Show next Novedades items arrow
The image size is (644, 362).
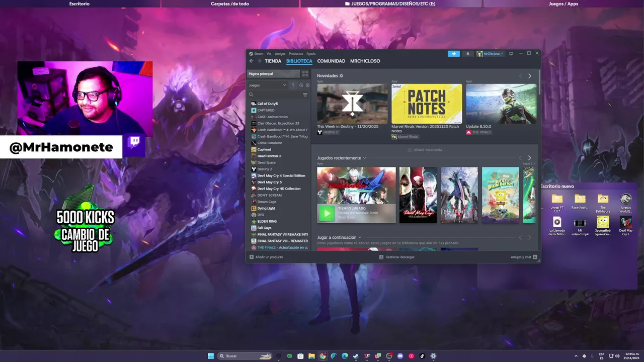529,76
